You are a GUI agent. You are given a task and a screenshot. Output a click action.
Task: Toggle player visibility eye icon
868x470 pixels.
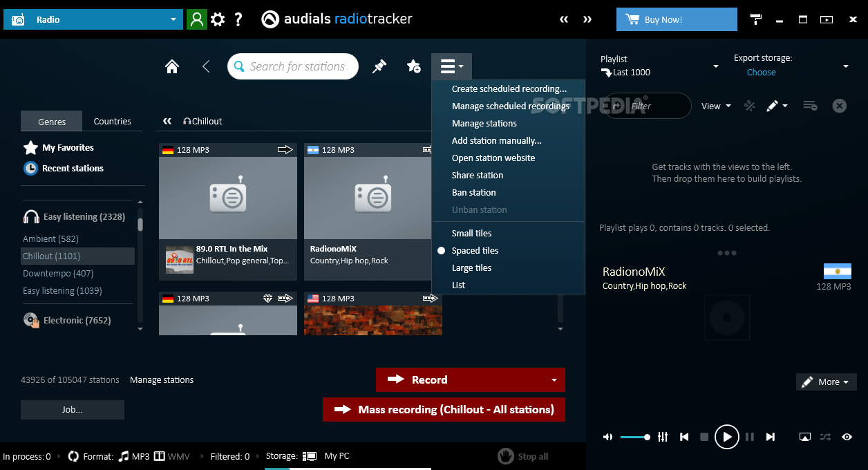847,437
